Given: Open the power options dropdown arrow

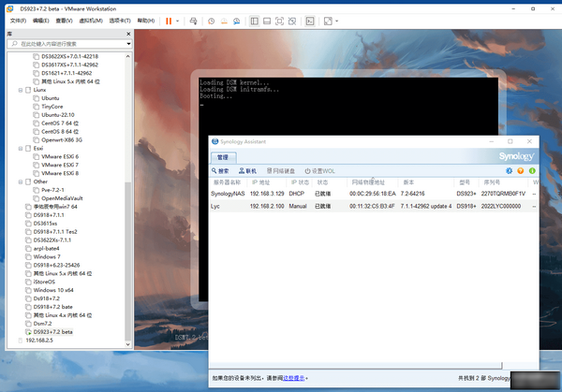Looking at the screenshot, I should [177, 22].
